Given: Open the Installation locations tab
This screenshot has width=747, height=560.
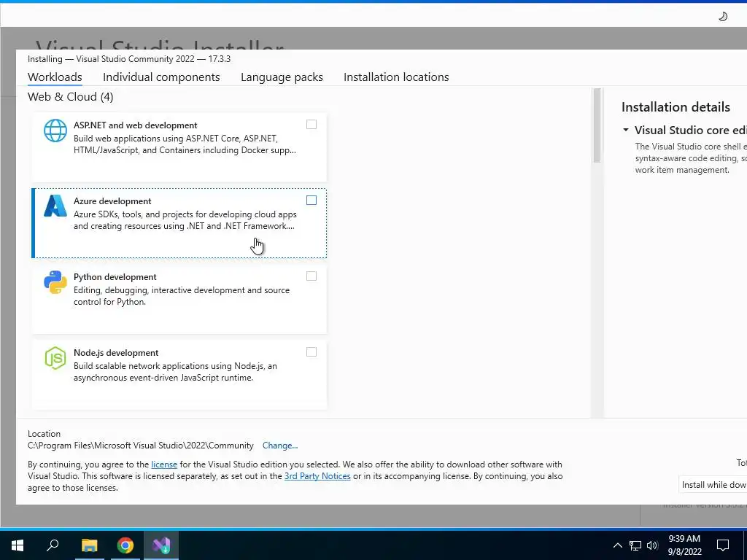Looking at the screenshot, I should coord(396,77).
